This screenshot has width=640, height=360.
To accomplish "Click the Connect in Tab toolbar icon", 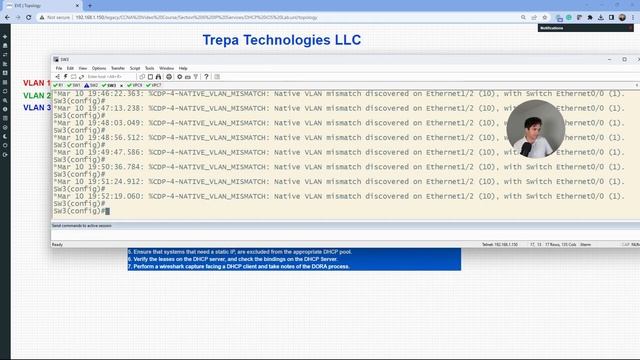I will coord(73,77).
